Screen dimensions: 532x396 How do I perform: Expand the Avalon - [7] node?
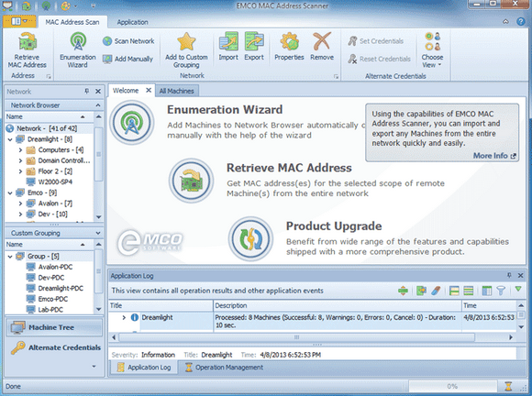20,203
